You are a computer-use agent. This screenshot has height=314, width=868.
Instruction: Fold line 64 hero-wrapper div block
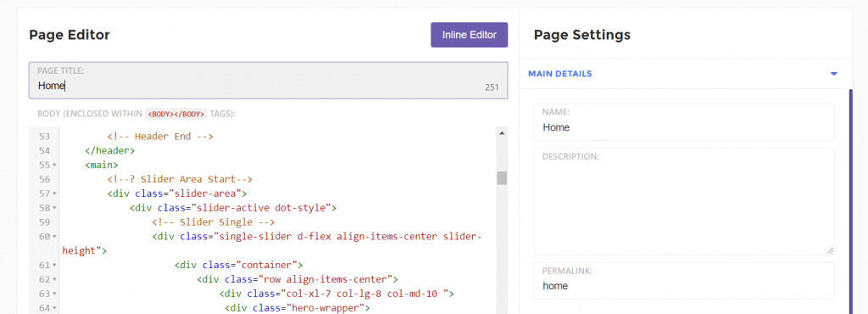[x=55, y=308]
